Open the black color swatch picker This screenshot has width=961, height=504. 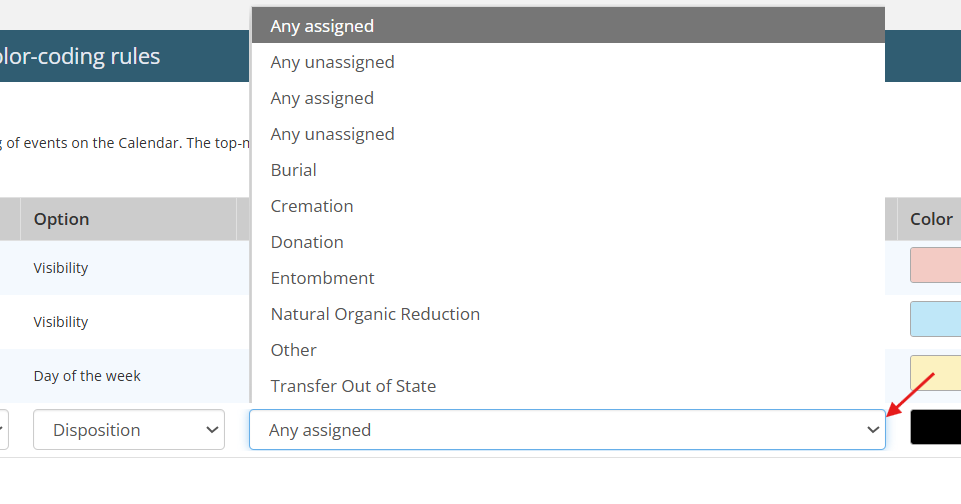coord(935,427)
